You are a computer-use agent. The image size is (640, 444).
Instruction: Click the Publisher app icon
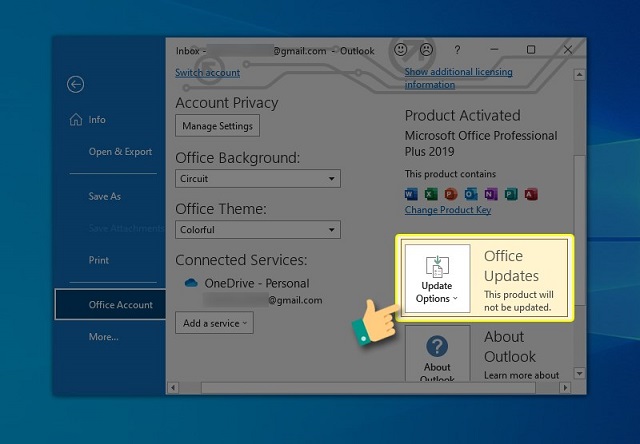(x=511, y=194)
